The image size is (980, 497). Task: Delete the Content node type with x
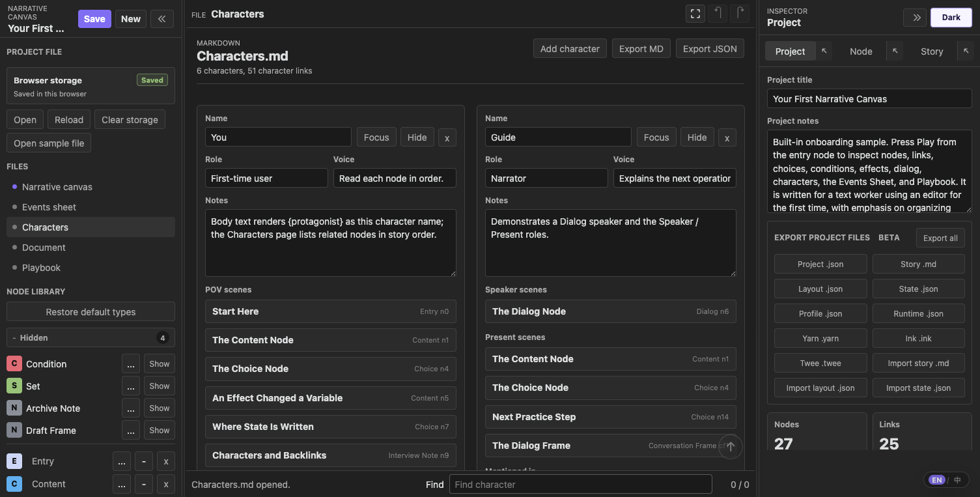point(166,484)
